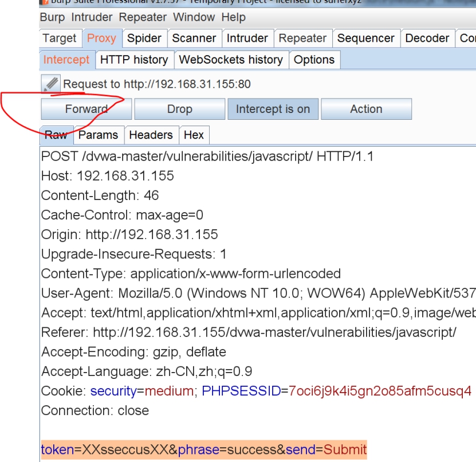
Task: Open the Intruder menu in menu bar
Action: [92, 17]
